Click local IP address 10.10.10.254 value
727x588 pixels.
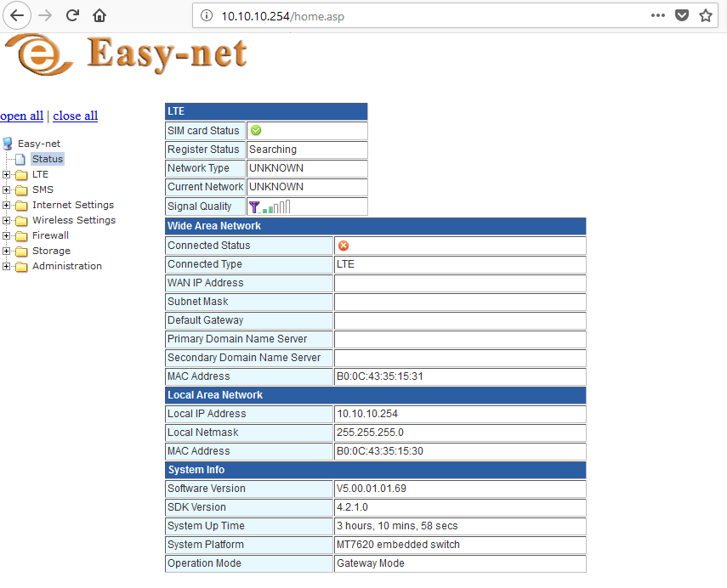(367, 414)
